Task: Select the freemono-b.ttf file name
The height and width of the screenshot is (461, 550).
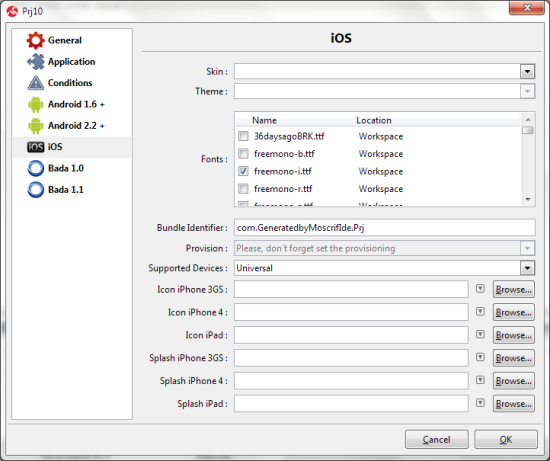Action: click(284, 154)
